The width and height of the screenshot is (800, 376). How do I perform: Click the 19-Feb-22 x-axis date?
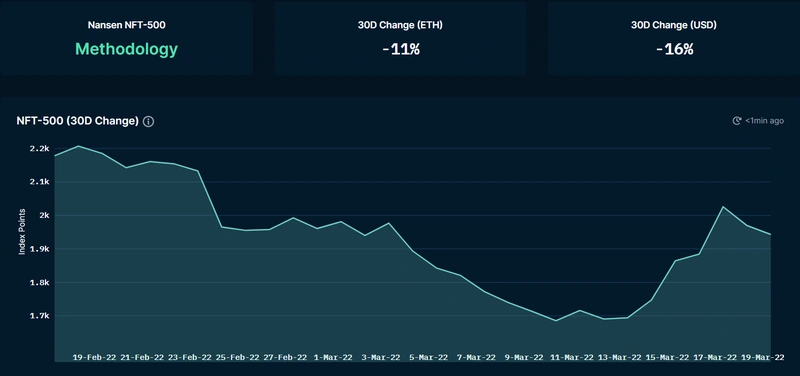pos(94,358)
